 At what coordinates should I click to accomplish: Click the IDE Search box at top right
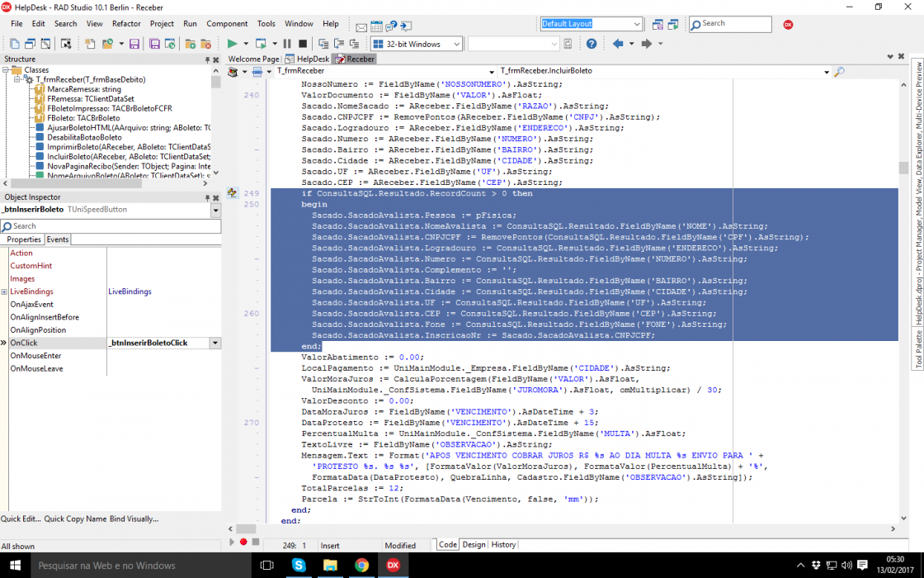(x=730, y=24)
